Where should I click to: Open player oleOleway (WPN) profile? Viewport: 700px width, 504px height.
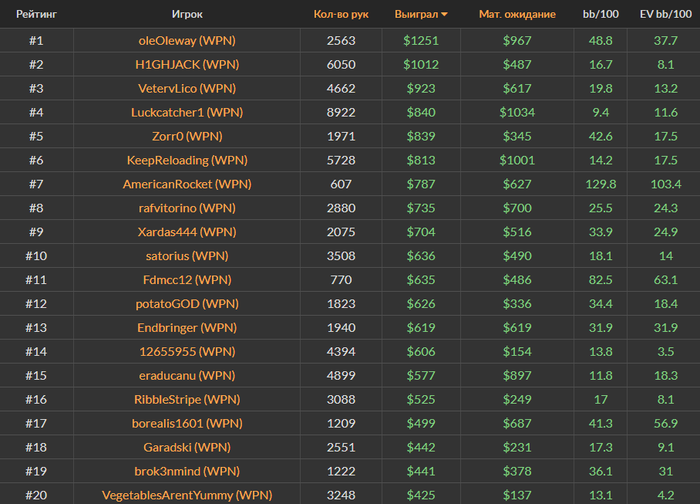coord(187,41)
